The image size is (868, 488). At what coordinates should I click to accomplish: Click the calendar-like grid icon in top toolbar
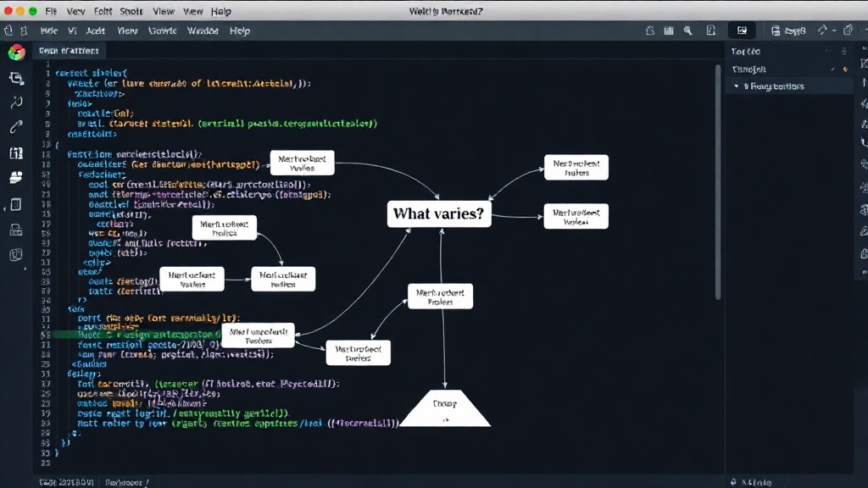tap(669, 31)
